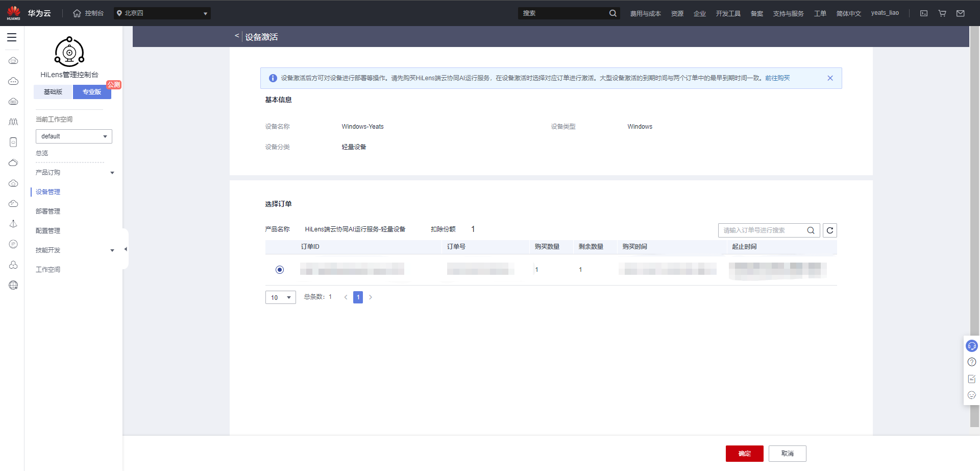Click the red 确定 button
The height and width of the screenshot is (471, 980).
pyautogui.click(x=745, y=454)
